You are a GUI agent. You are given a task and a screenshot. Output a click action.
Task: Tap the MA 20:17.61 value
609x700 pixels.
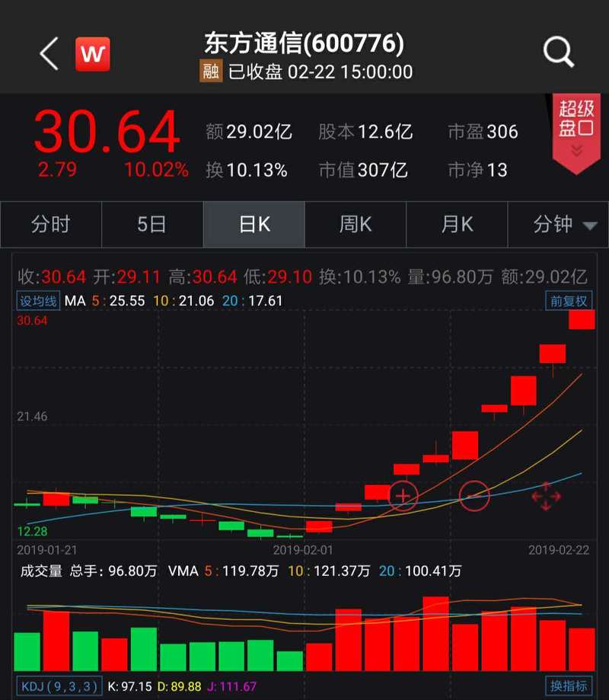(x=253, y=301)
